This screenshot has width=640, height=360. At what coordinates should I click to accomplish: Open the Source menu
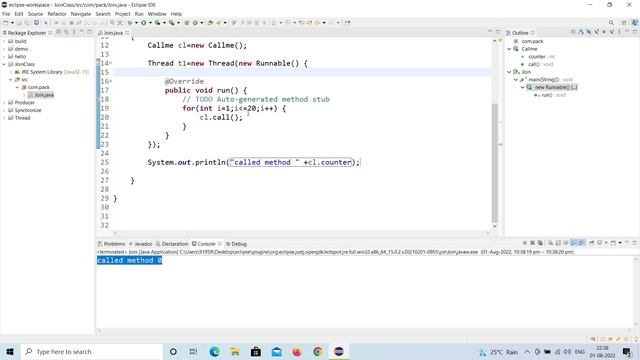click(35, 14)
